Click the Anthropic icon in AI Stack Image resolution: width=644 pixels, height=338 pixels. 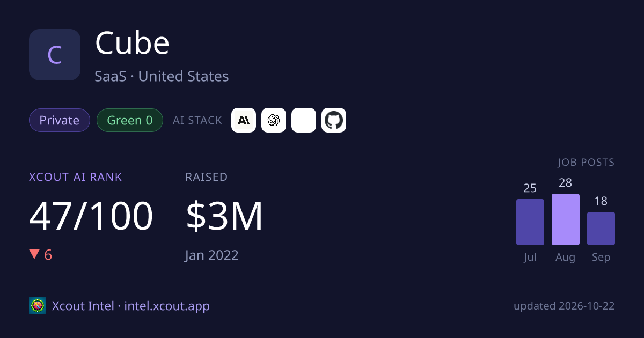[244, 120]
